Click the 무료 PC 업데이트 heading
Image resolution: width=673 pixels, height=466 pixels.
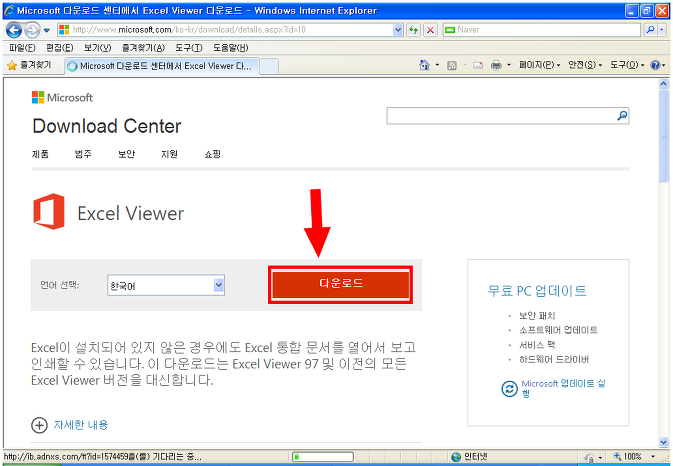[537, 291]
